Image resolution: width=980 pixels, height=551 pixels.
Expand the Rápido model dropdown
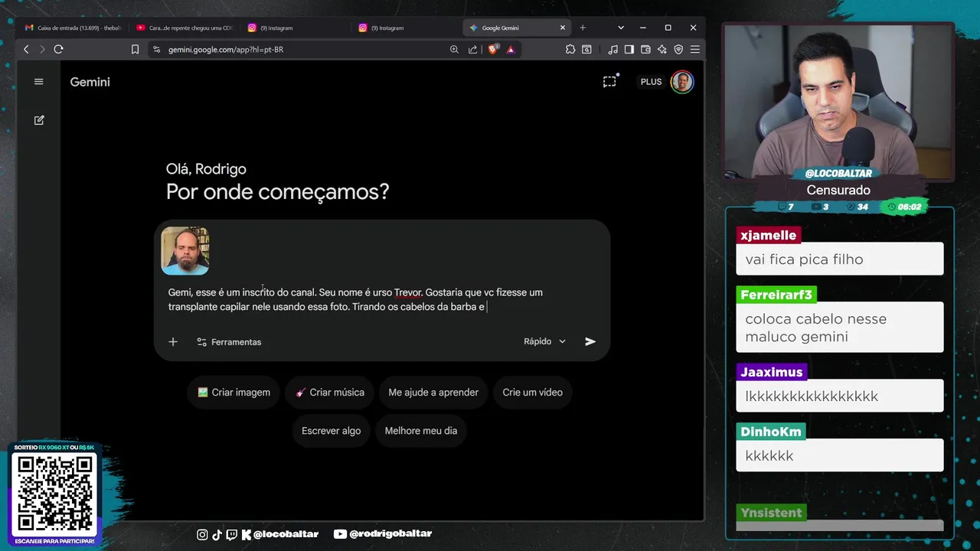544,341
